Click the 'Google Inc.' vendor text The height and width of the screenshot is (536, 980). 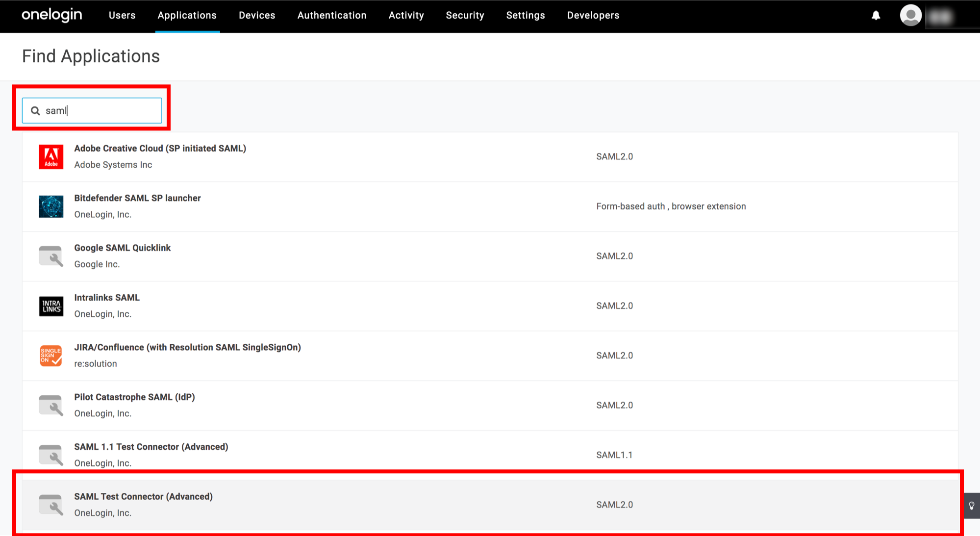(x=97, y=264)
